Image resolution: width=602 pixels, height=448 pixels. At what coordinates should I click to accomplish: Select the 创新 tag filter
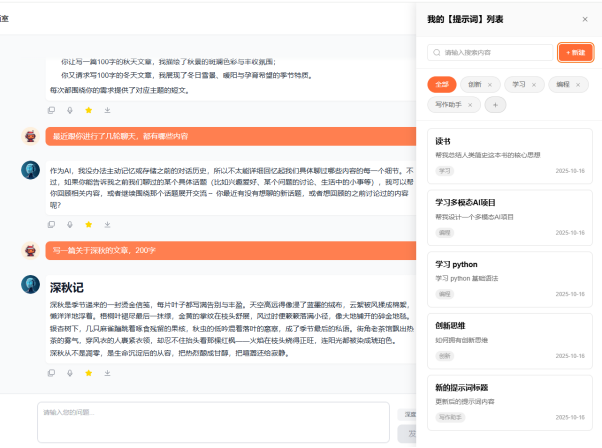[x=475, y=84]
